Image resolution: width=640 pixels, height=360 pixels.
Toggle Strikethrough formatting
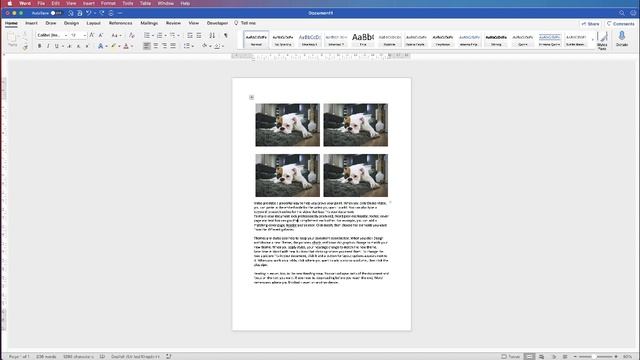click(69, 46)
